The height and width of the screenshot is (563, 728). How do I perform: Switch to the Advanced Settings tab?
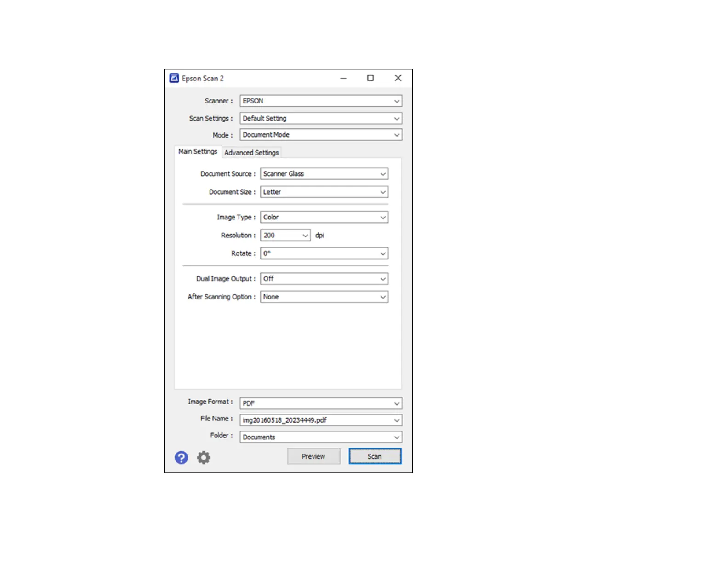pyautogui.click(x=251, y=153)
